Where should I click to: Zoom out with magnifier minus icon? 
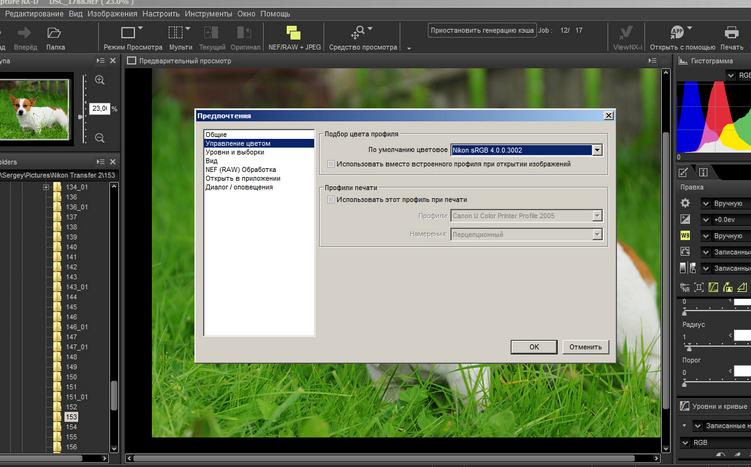tap(100, 138)
